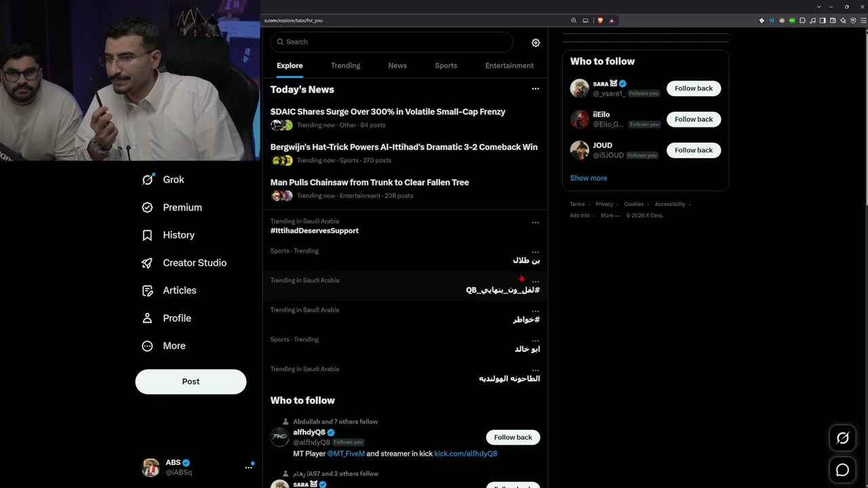Open the Brave Rewards triangle icon
The height and width of the screenshot is (488, 868).
point(612,20)
